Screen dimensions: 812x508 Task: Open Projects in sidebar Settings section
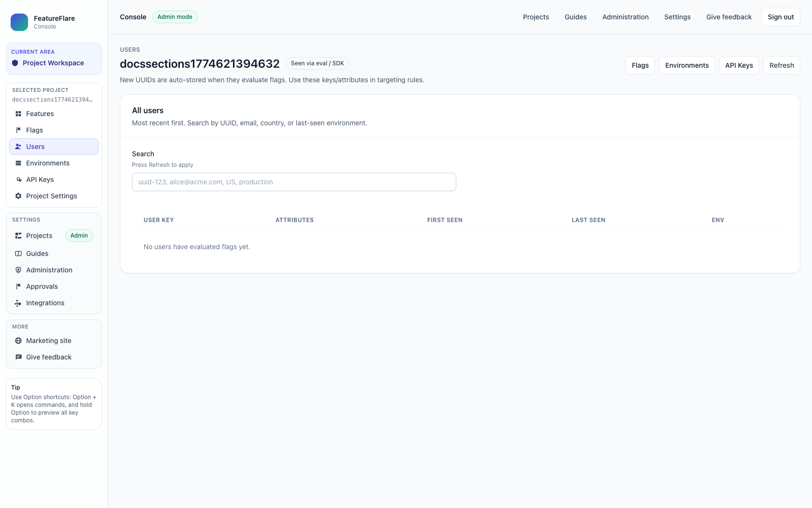[x=54, y=236]
